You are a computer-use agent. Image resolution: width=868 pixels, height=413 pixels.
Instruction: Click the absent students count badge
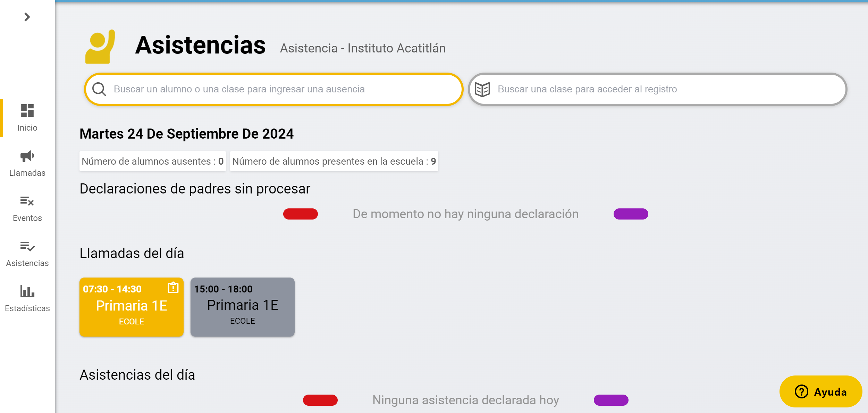[x=152, y=161]
